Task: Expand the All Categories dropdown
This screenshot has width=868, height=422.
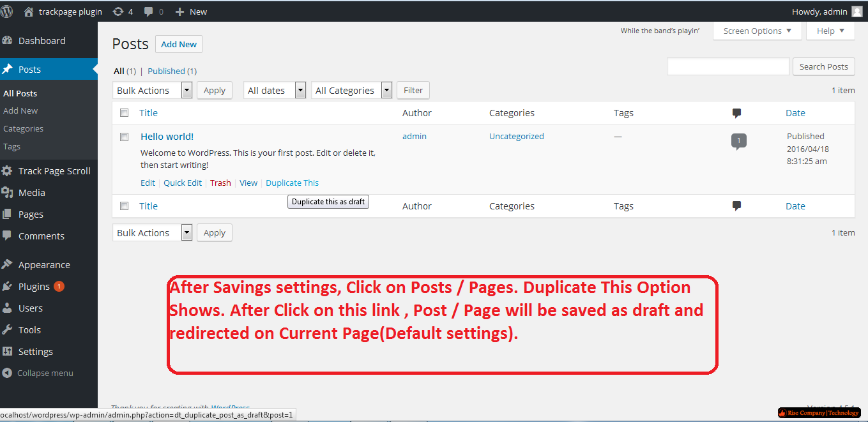Action: [352, 90]
